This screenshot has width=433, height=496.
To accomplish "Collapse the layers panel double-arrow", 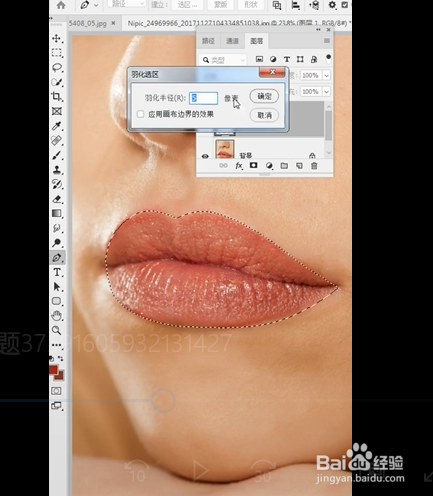I will coord(318,30).
